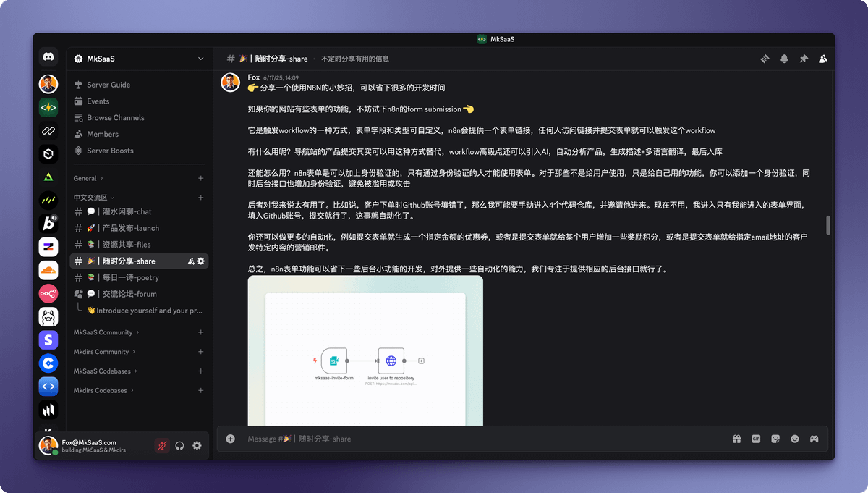Viewport: 868px width, 493px height.
Task: Open Server Boosts
Action: (139, 151)
